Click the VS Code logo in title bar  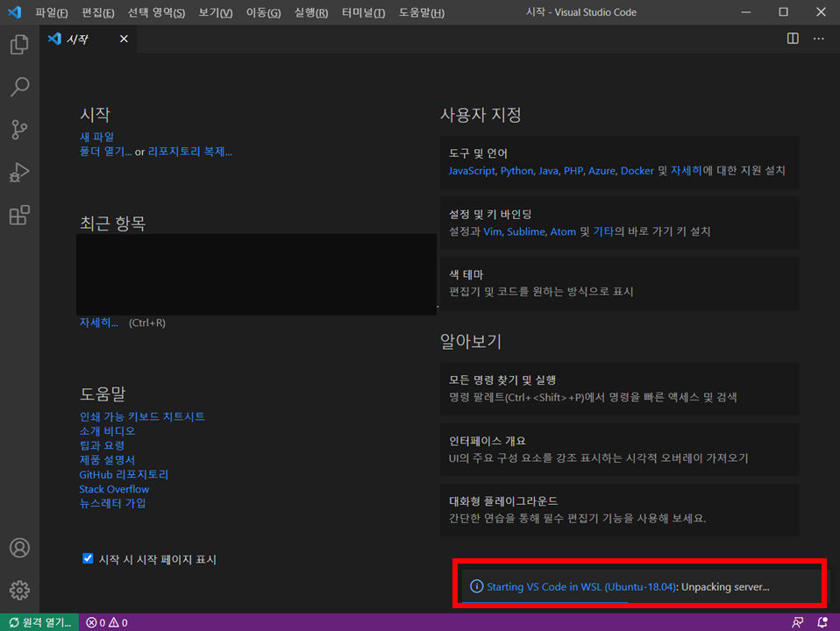coord(14,11)
